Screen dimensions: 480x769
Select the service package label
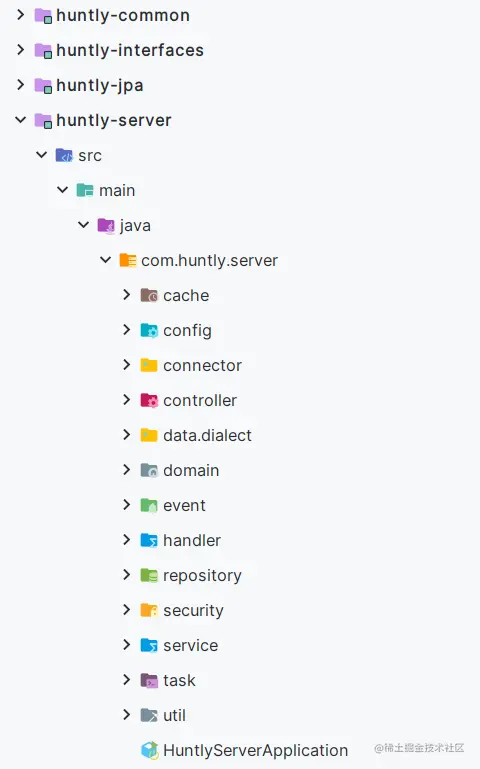(x=190, y=645)
